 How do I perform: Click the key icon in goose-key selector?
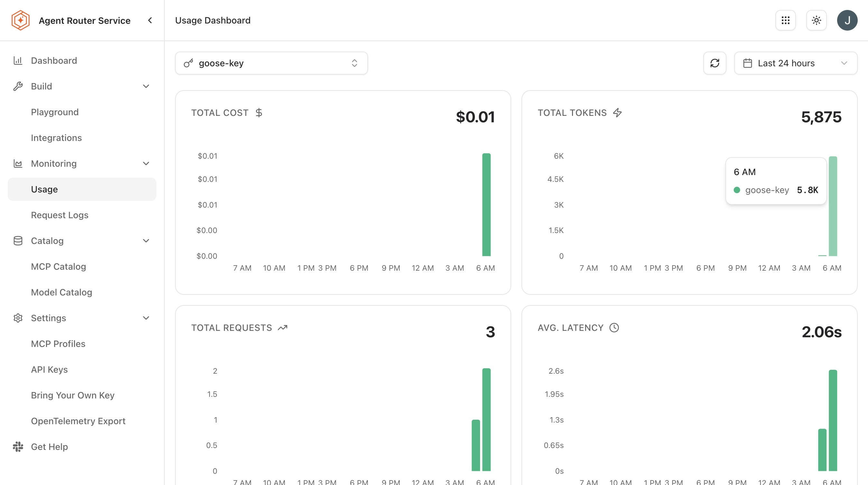pos(188,63)
